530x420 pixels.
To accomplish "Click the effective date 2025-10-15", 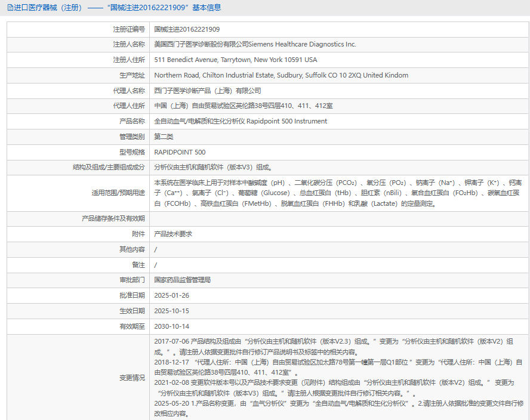I will click(x=172, y=311).
